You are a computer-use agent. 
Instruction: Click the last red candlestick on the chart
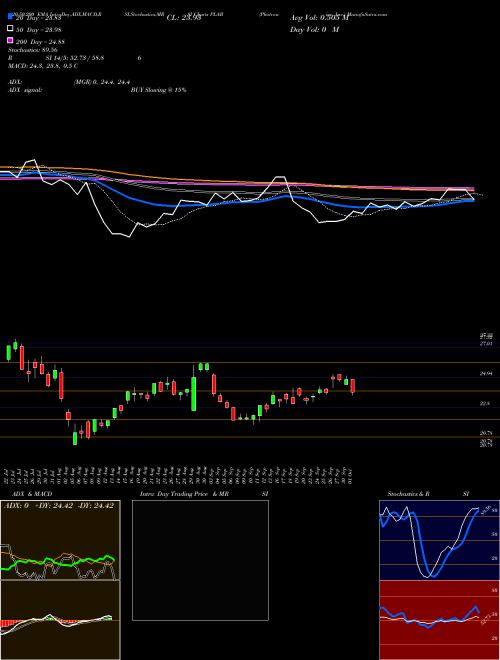353,386
